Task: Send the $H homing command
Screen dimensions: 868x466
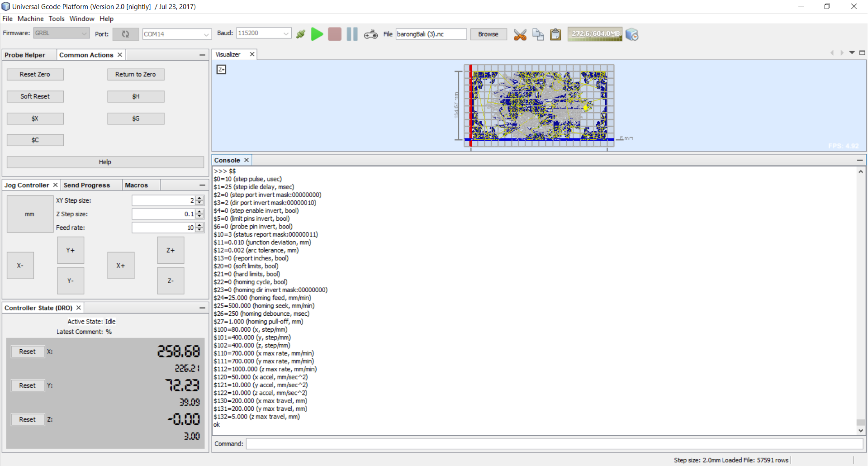Action: pos(136,96)
